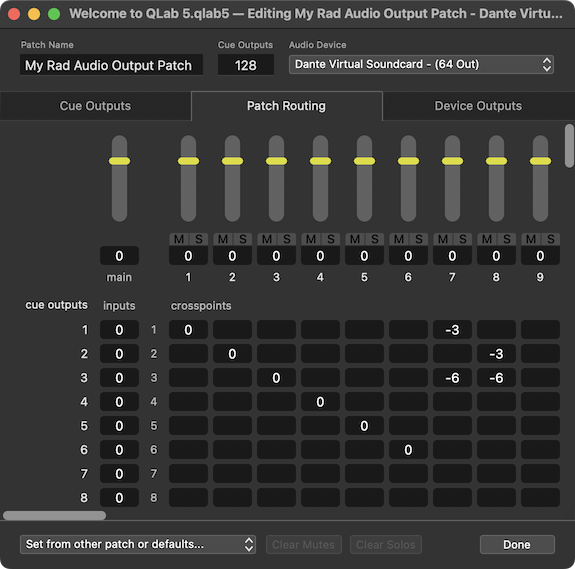The width and height of the screenshot is (575, 569).
Task: Solo device output channel 2
Action: (x=242, y=239)
